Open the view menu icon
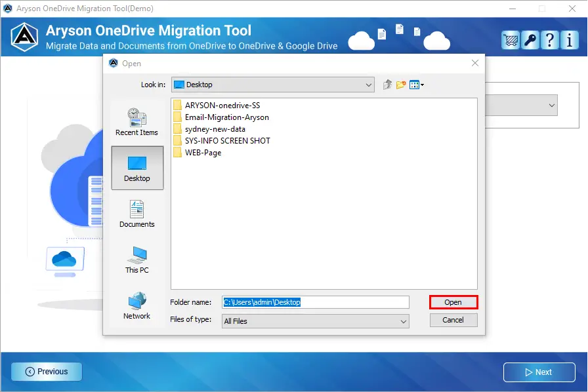This screenshot has height=392, width=588. (417, 85)
